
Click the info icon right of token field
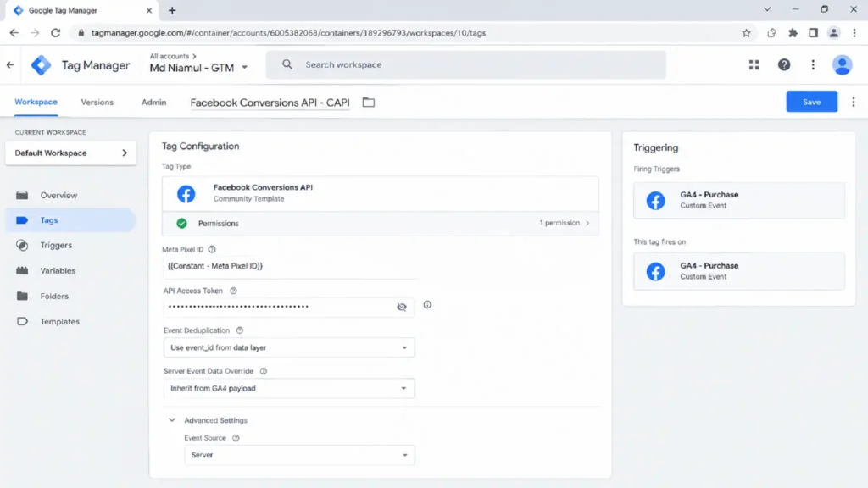tap(427, 305)
